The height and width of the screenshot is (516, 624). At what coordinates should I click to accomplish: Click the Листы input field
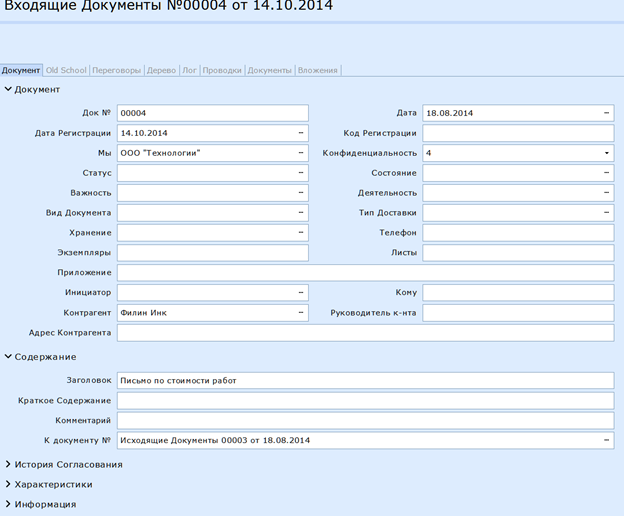(518, 253)
